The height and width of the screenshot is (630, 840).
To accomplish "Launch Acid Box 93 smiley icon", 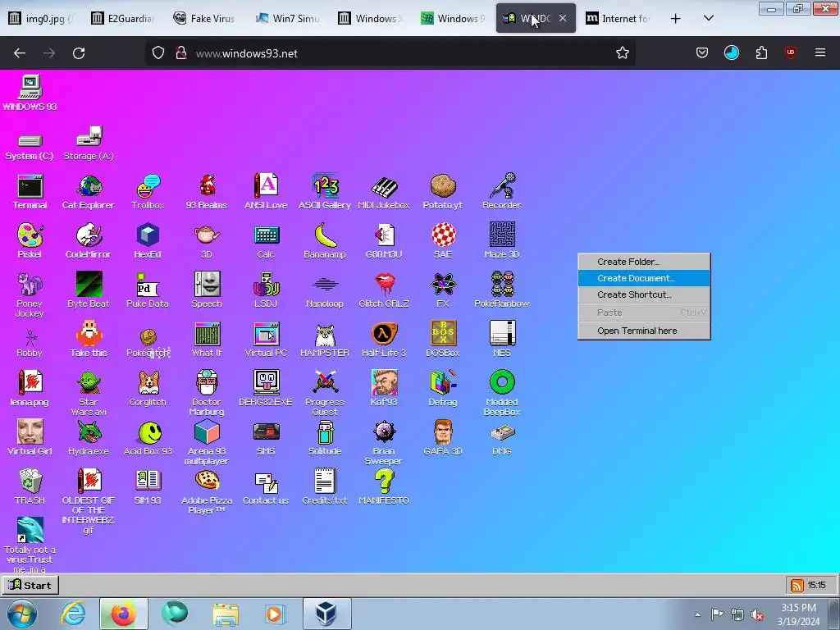I will pos(148,438).
